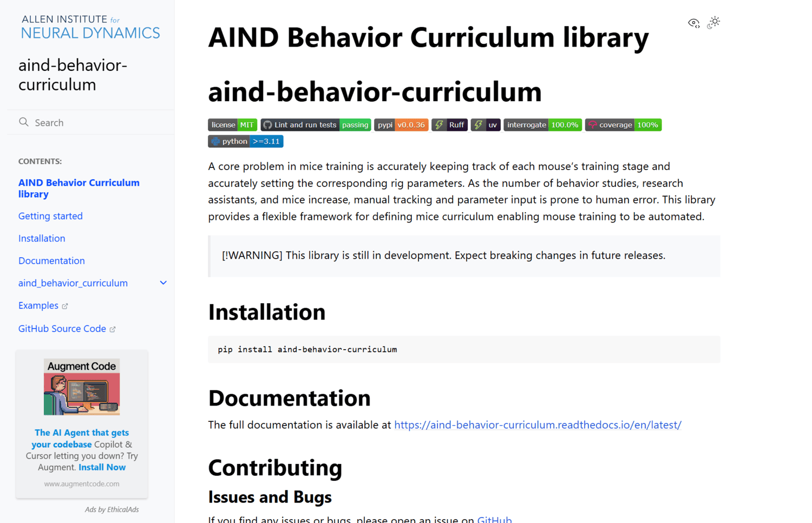Click the uv badge
This screenshot has height=523, width=812.
486,125
